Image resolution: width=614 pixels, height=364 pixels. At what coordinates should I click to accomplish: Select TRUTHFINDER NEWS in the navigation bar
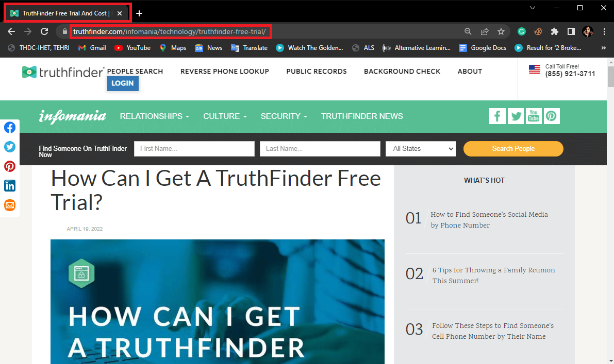point(362,116)
